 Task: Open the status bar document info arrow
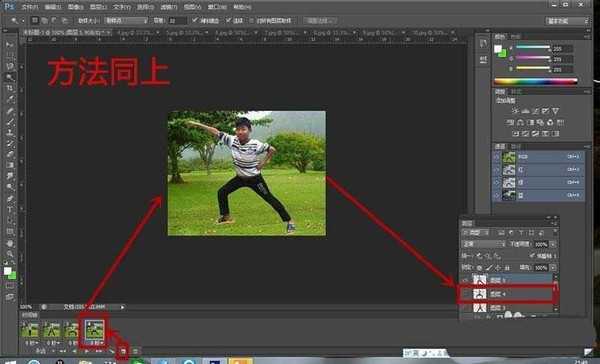point(122,307)
